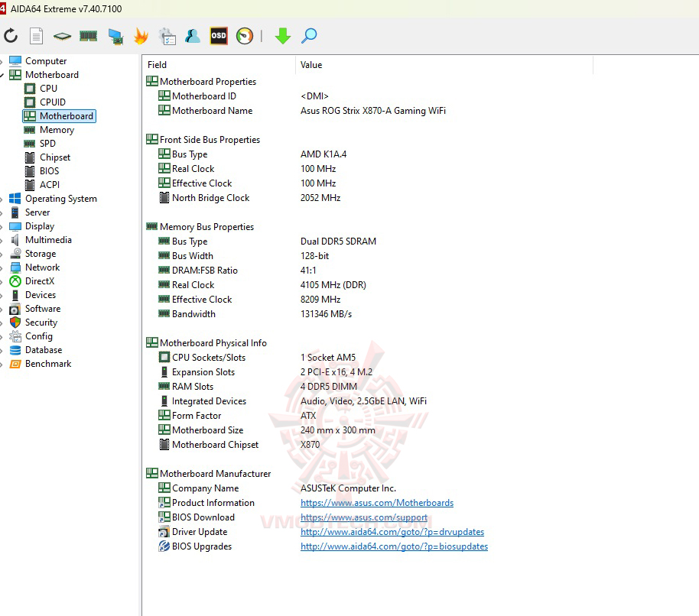Select Benchmark in the tree

click(x=48, y=364)
